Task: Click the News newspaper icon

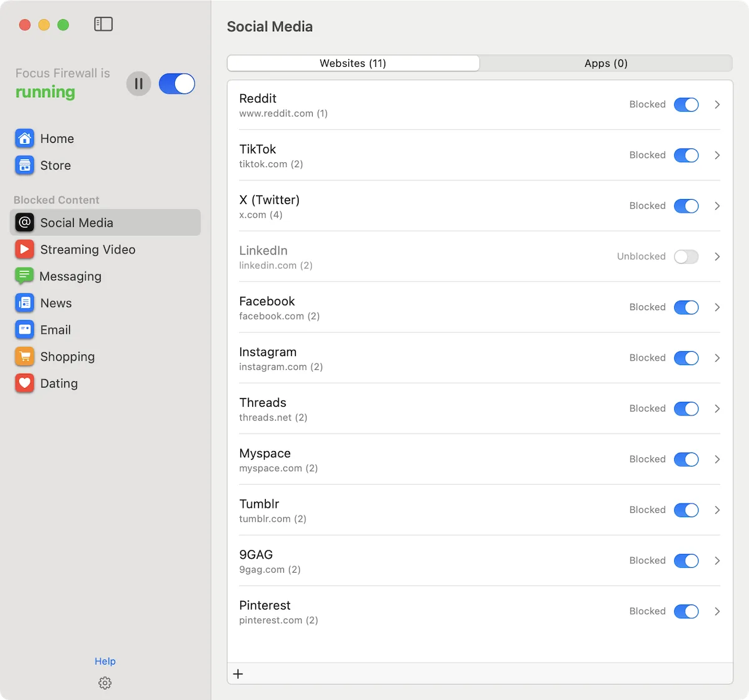Action: coord(24,303)
